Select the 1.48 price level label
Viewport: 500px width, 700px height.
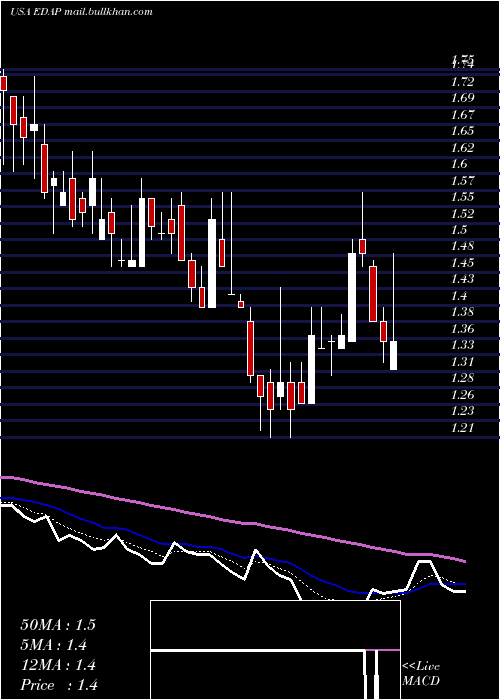[x=462, y=246]
